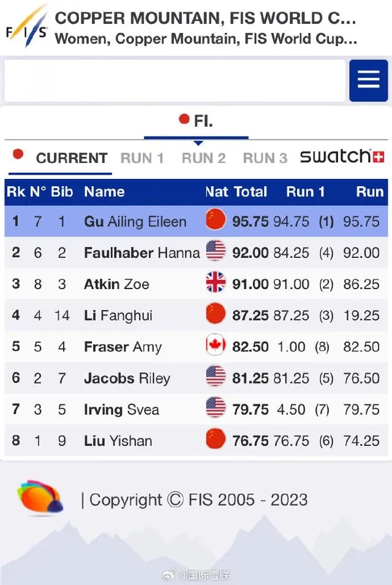Sort by the Run 1 column header
This screenshot has height=585, width=392.
[x=305, y=192]
